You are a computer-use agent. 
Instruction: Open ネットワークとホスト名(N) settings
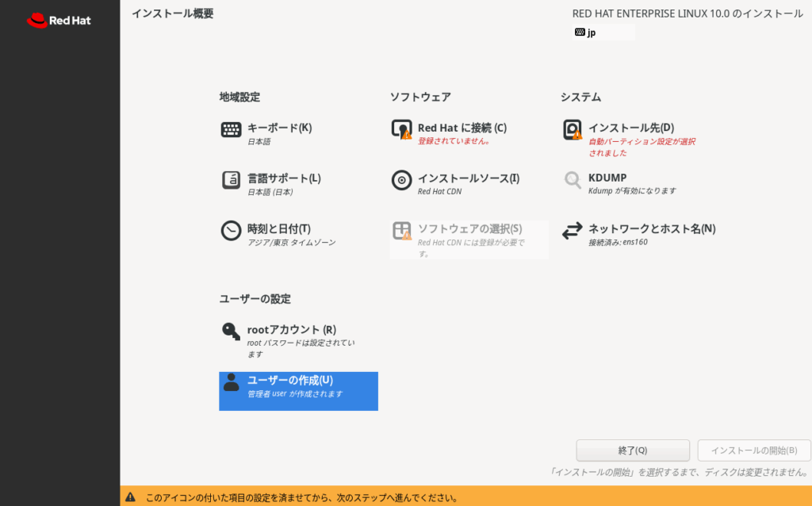tap(651, 228)
